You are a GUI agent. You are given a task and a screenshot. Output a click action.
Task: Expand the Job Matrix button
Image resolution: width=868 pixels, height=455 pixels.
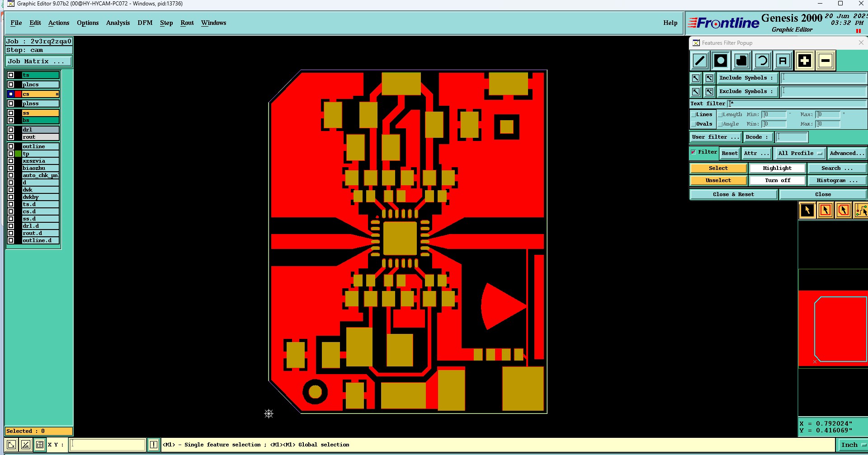pyautogui.click(x=38, y=61)
